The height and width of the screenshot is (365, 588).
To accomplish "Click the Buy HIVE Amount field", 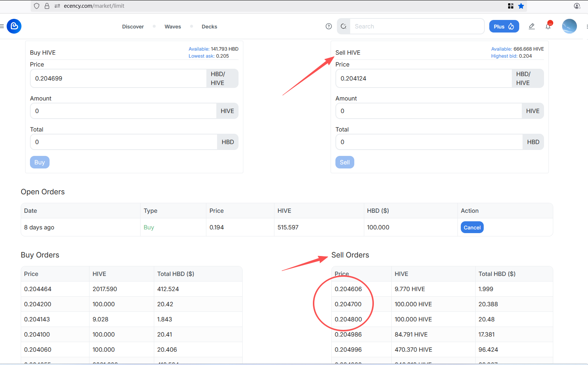I will click(x=124, y=111).
